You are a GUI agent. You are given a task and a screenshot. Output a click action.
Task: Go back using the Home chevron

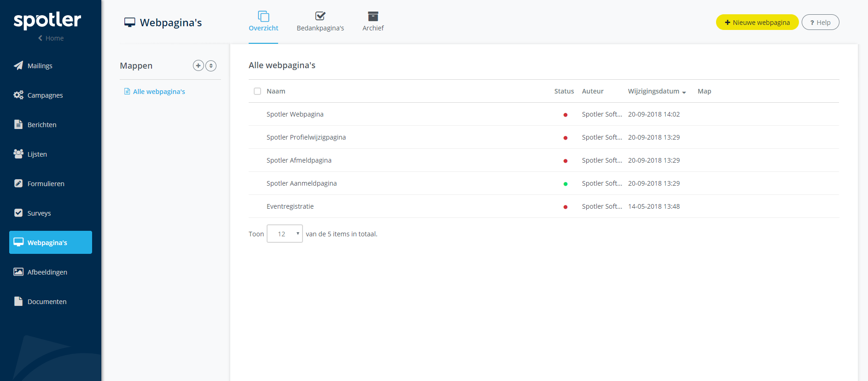(x=41, y=38)
